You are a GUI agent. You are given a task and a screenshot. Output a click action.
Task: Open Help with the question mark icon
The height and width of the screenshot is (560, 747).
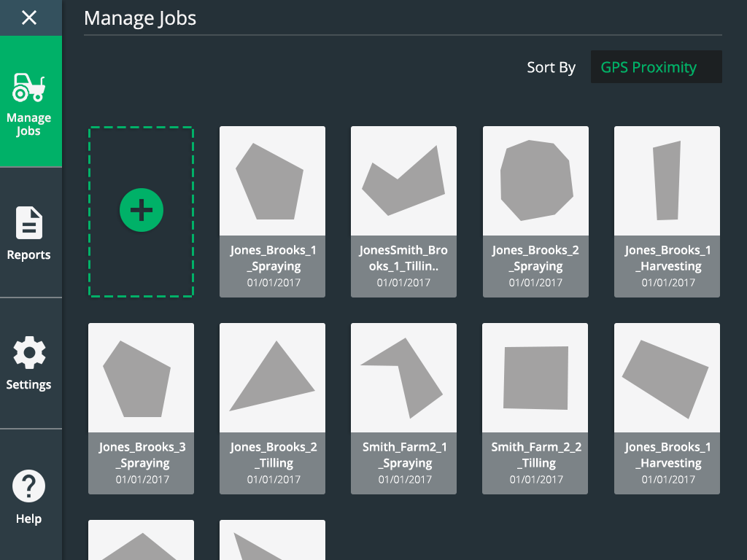coord(29,486)
